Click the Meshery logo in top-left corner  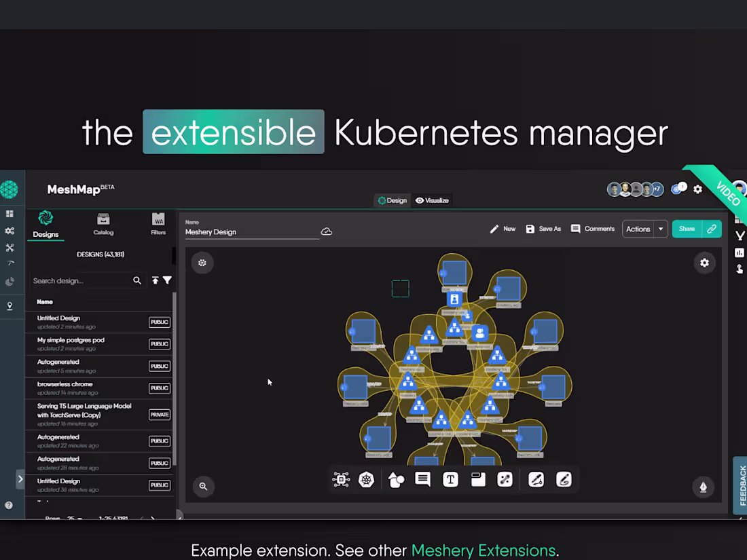tap(10, 189)
